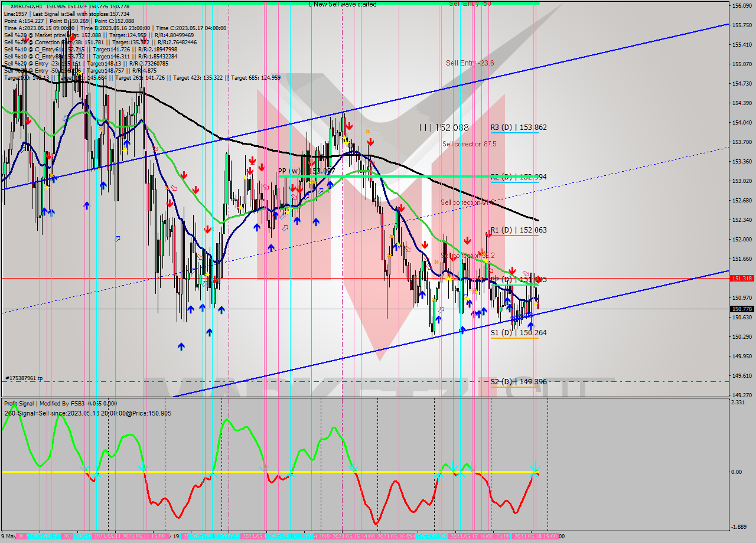This screenshot has height=543, width=756.
Task: Click the XMRUSD,H1 chart symbol title
Action: coord(22,6)
